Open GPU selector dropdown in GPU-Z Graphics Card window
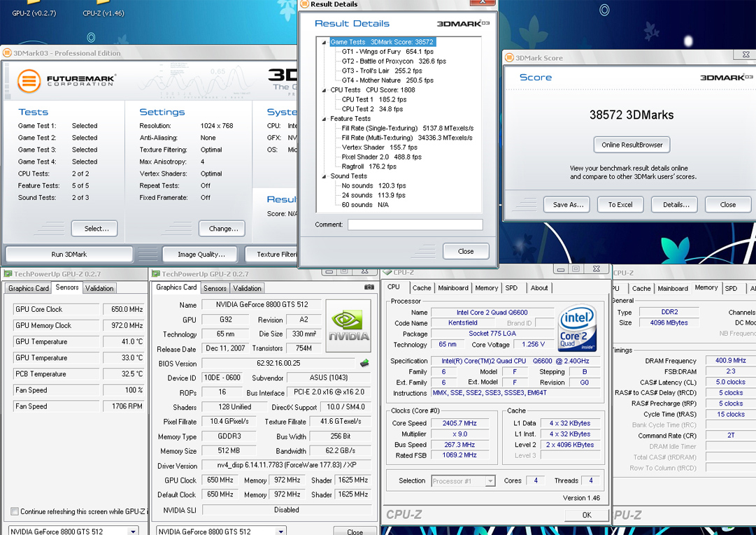 280,531
